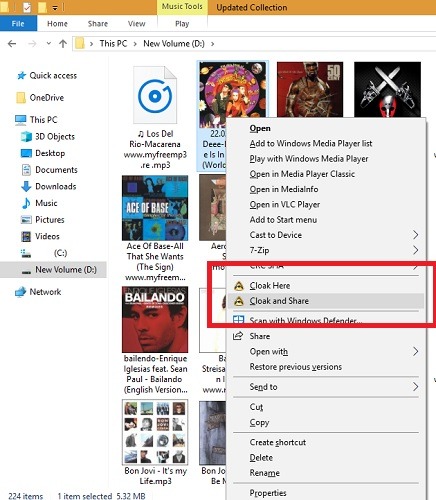Select the crossed chainsaws skull album thumbnail
This screenshot has height=500, width=436.
click(387, 89)
